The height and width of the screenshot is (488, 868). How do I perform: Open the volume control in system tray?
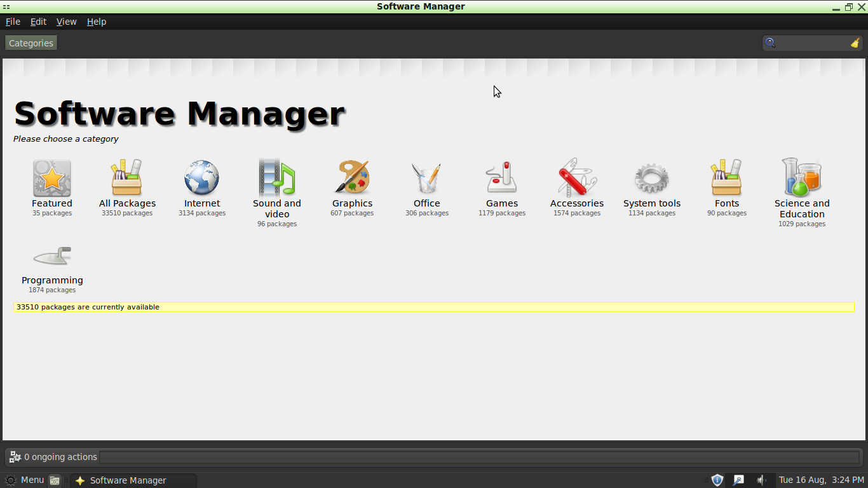pyautogui.click(x=762, y=480)
